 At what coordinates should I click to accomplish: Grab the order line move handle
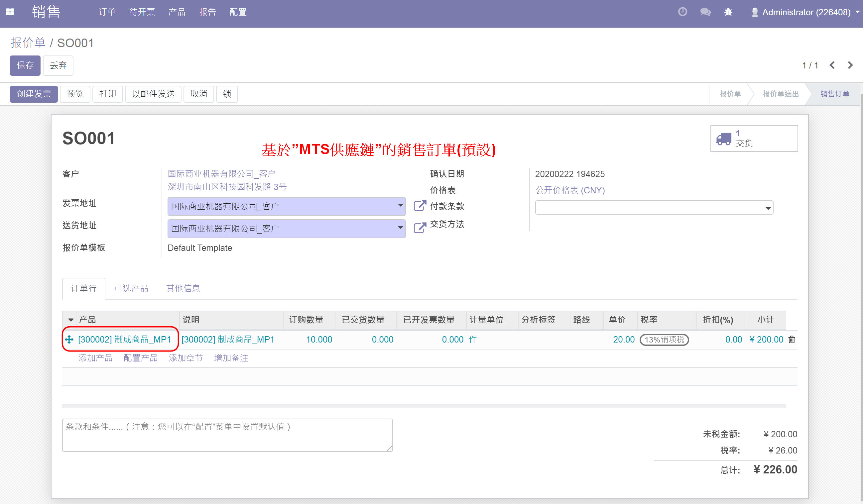69,340
